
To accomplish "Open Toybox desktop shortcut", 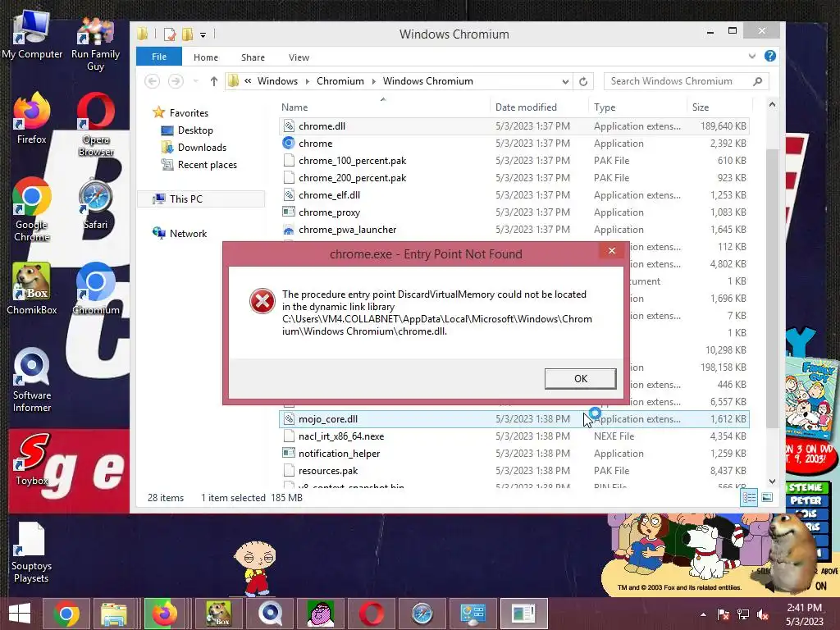I will [x=32, y=459].
